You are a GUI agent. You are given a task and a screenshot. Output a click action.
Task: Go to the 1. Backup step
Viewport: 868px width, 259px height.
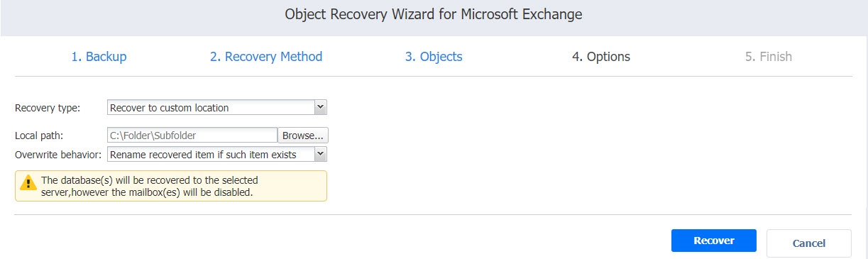click(99, 57)
